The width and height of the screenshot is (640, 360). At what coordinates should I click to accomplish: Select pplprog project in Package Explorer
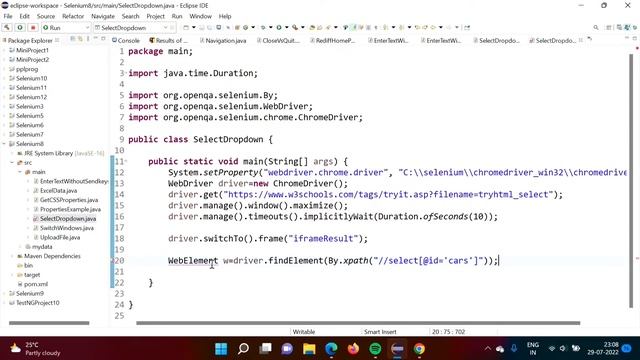[27, 69]
